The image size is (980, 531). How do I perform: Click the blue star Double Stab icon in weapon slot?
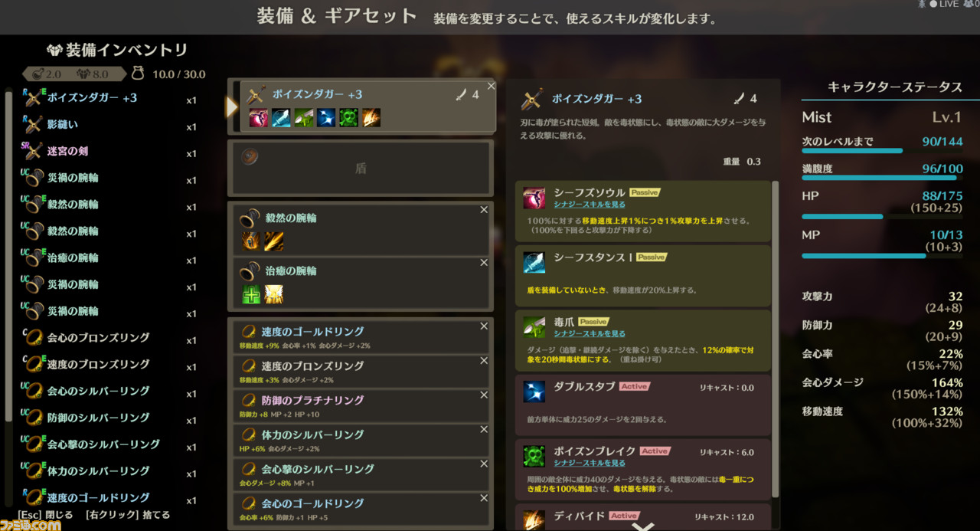[x=326, y=118]
